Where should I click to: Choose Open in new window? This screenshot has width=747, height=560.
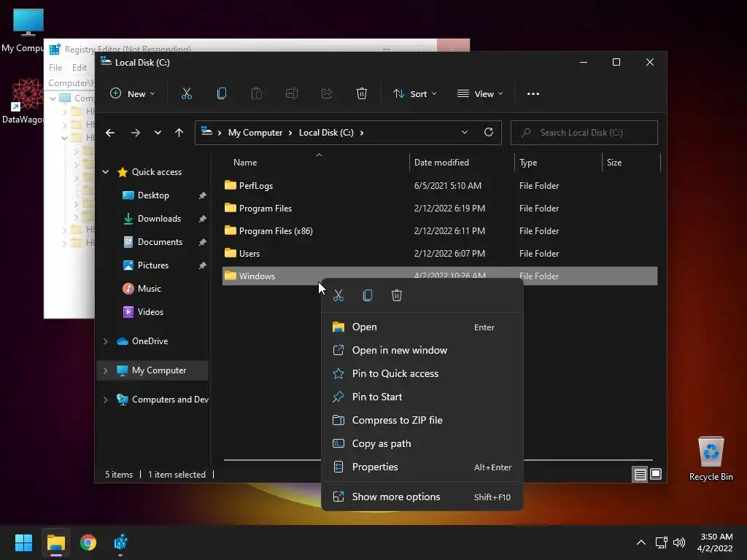coord(422,351)
